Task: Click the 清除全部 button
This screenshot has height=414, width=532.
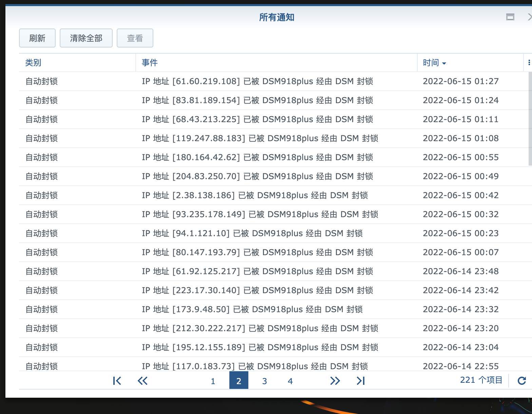Action: (86, 38)
